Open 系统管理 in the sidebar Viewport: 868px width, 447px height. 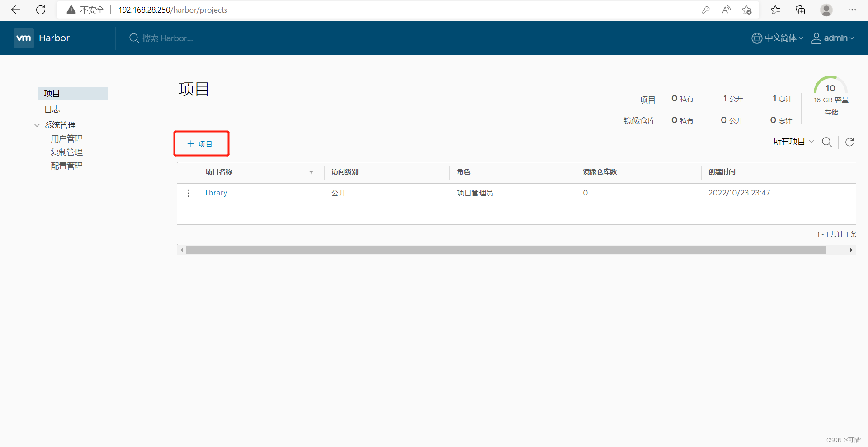pyautogui.click(x=60, y=125)
